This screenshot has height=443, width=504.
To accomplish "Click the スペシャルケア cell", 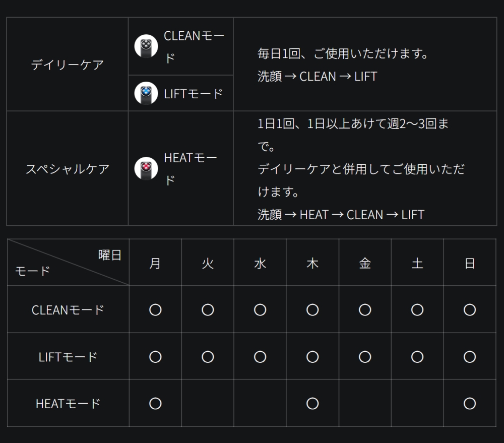I will 68,169.
